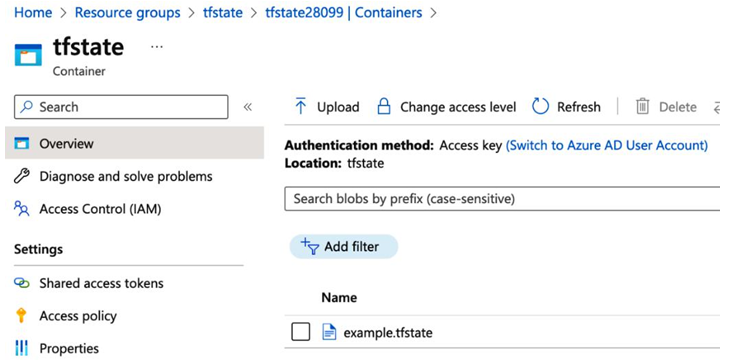Click the Refresh circular arrow icon
Screen dimensions: 739x360
(x=540, y=106)
